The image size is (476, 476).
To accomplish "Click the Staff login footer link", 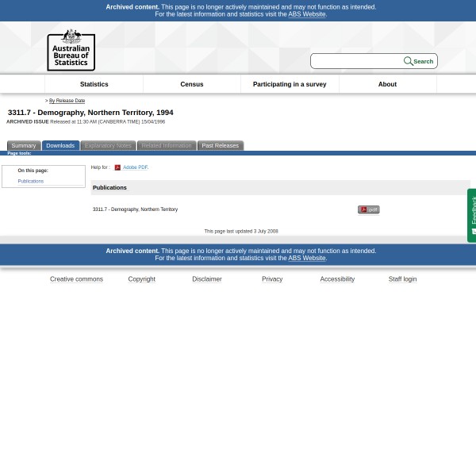I will point(402,279).
